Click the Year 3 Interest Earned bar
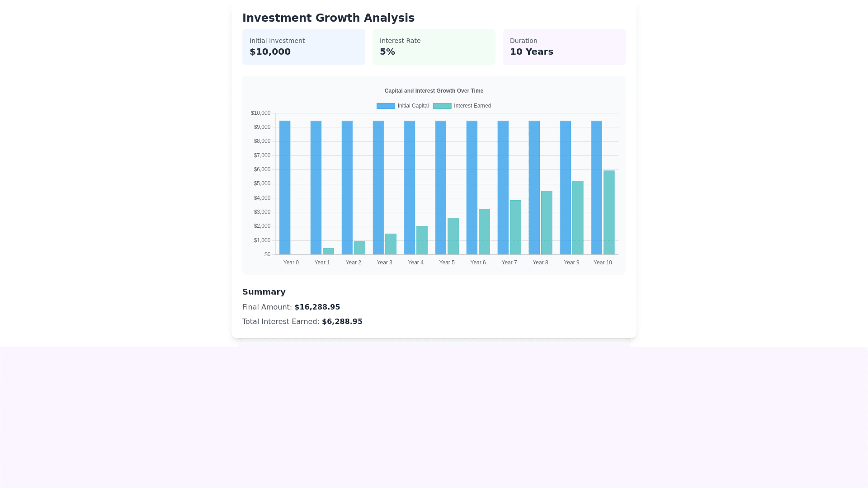 click(391, 244)
